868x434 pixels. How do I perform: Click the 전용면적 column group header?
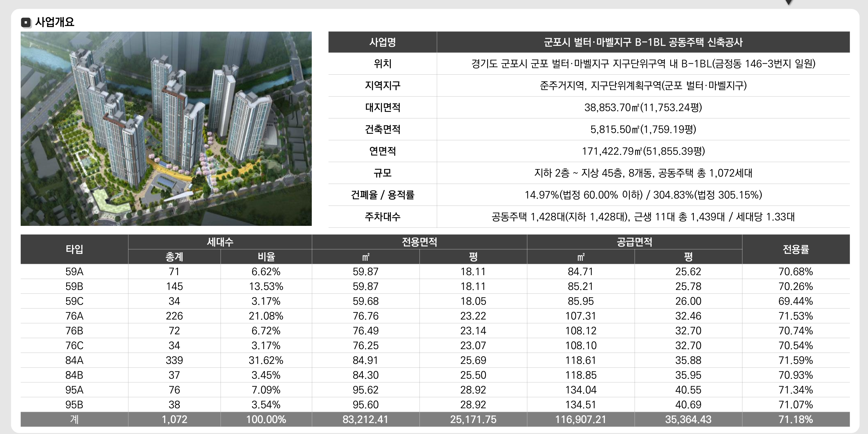tap(419, 242)
